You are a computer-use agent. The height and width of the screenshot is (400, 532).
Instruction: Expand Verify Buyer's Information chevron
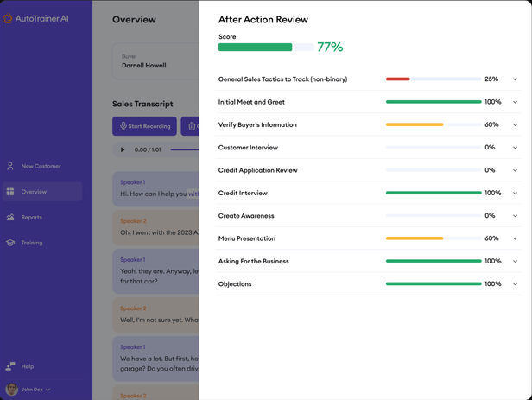515,125
